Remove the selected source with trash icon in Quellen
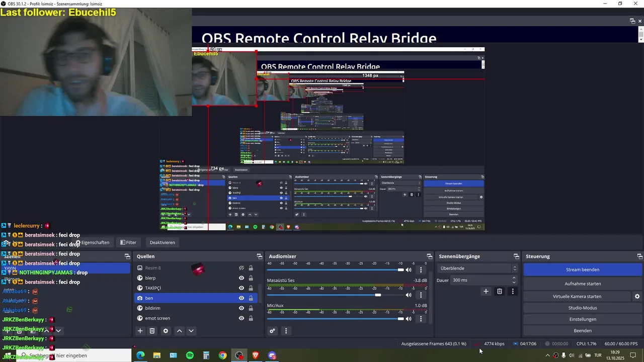 click(152, 331)
